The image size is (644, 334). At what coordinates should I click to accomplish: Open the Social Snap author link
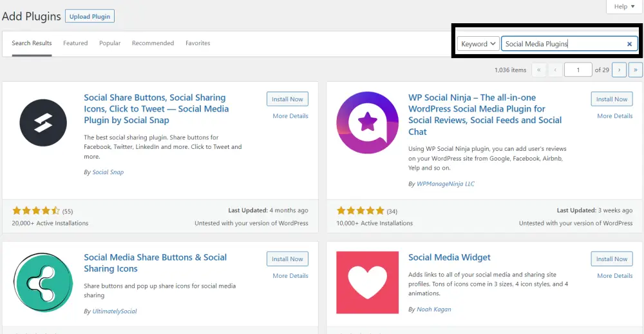108,172
